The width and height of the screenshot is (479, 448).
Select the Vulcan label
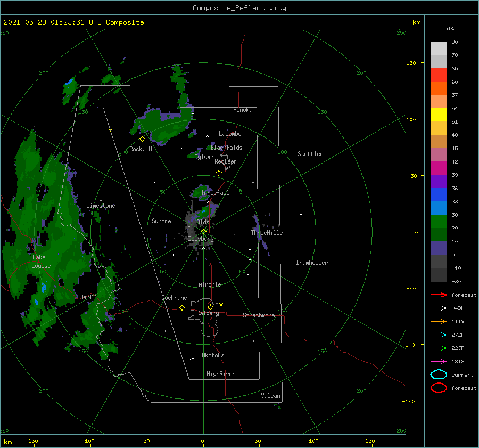[271, 396]
